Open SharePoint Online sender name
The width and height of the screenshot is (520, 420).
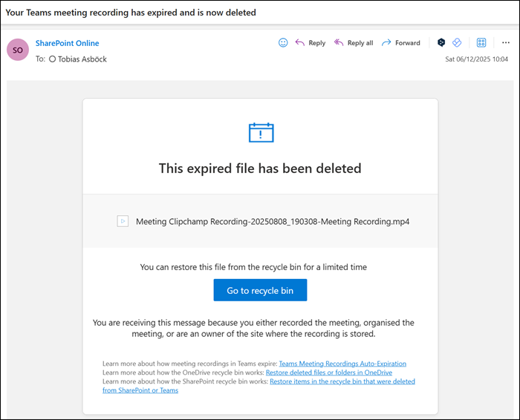coord(68,43)
